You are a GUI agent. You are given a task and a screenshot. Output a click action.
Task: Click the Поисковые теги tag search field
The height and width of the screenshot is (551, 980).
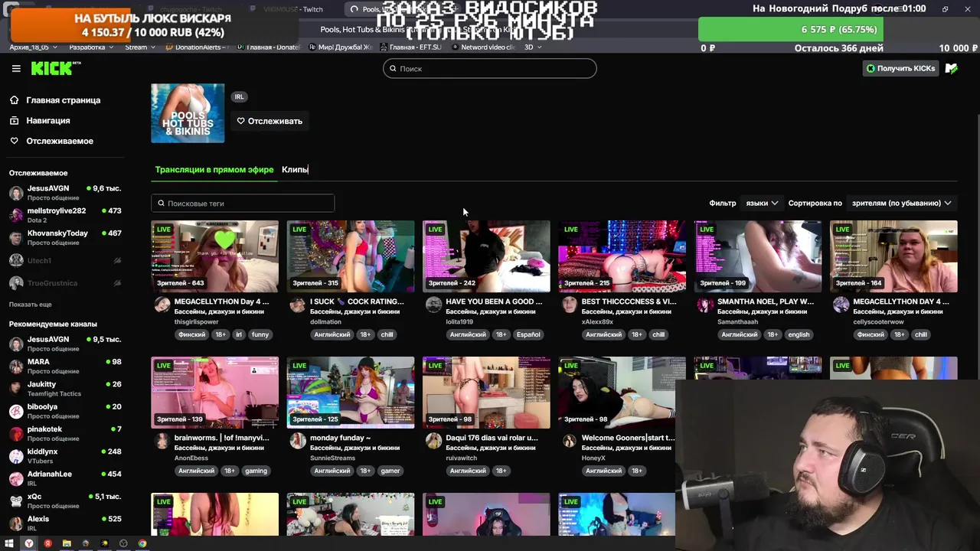pyautogui.click(x=243, y=204)
